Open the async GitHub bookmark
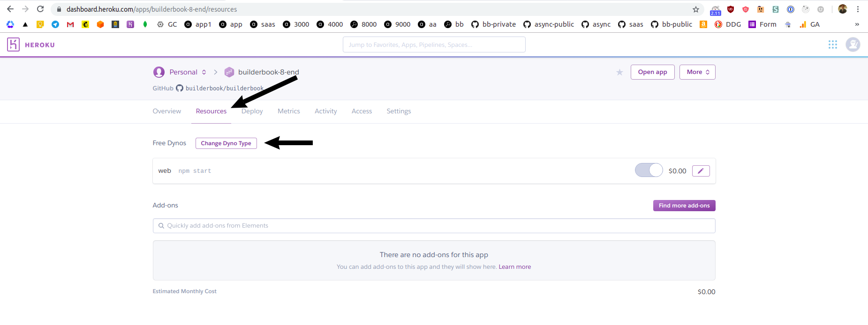The height and width of the screenshot is (325, 868). tap(596, 24)
